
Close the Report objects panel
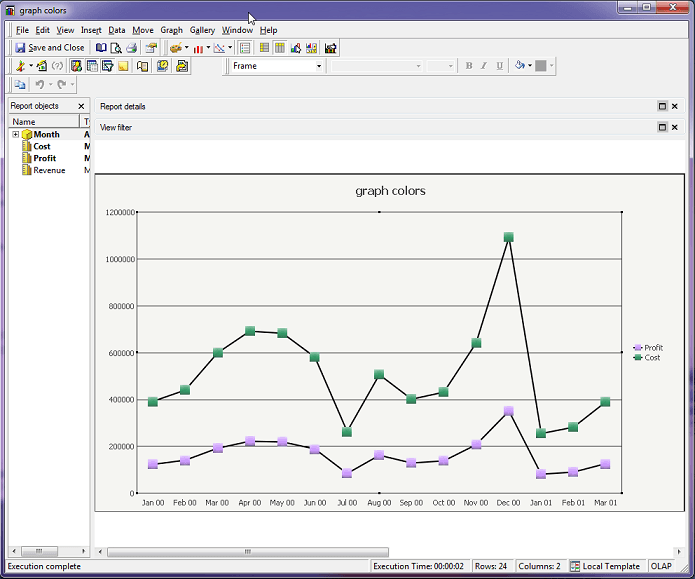tap(82, 106)
